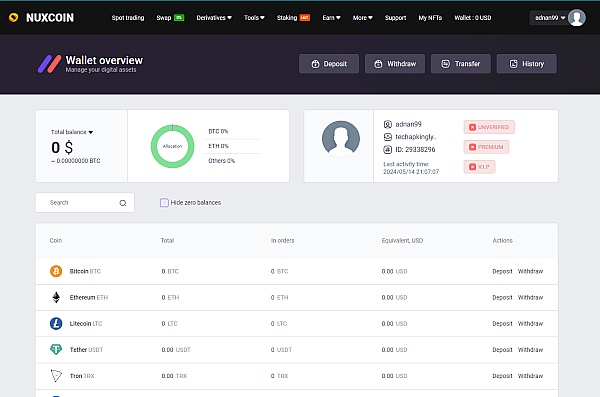600x397 pixels.
Task: Click the NUXCOIN logo icon
Action: [x=13, y=18]
